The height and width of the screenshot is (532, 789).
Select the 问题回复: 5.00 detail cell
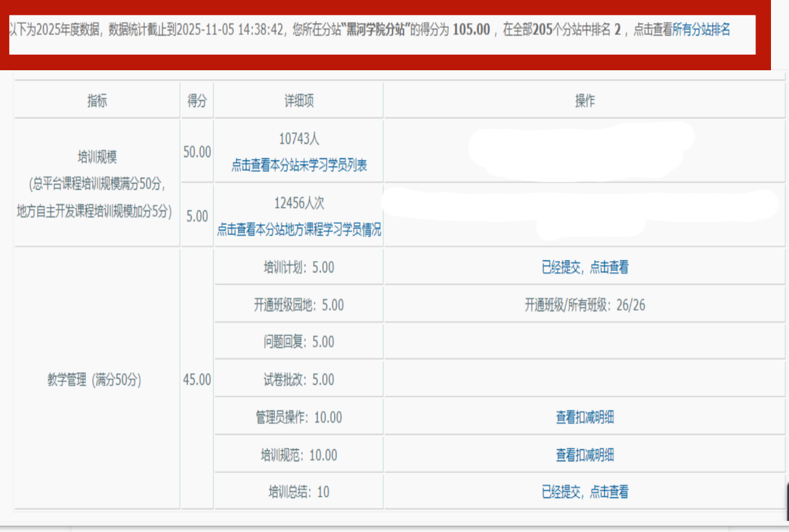click(299, 342)
